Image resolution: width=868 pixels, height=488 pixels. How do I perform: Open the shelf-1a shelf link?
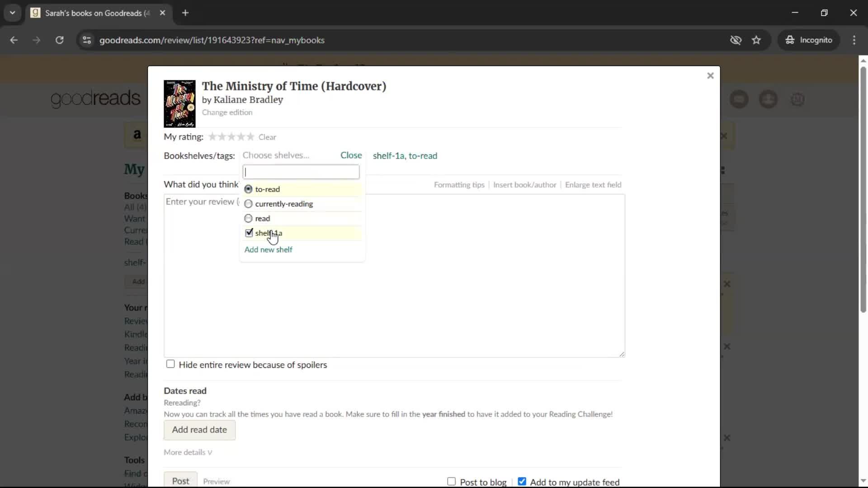388,156
